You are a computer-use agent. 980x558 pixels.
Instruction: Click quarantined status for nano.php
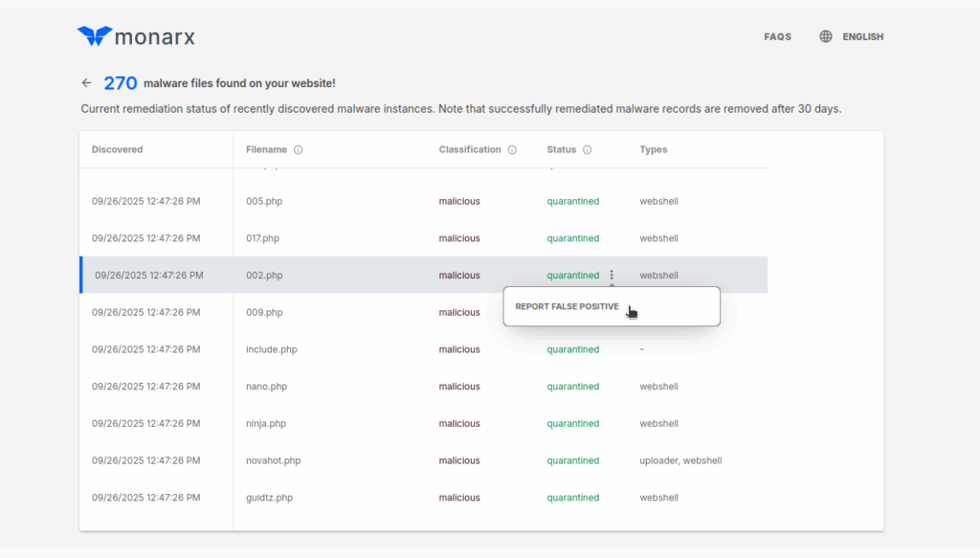pyautogui.click(x=572, y=387)
